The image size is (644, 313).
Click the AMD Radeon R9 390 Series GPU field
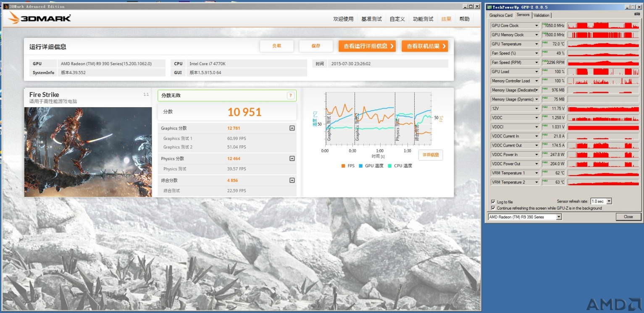click(111, 64)
